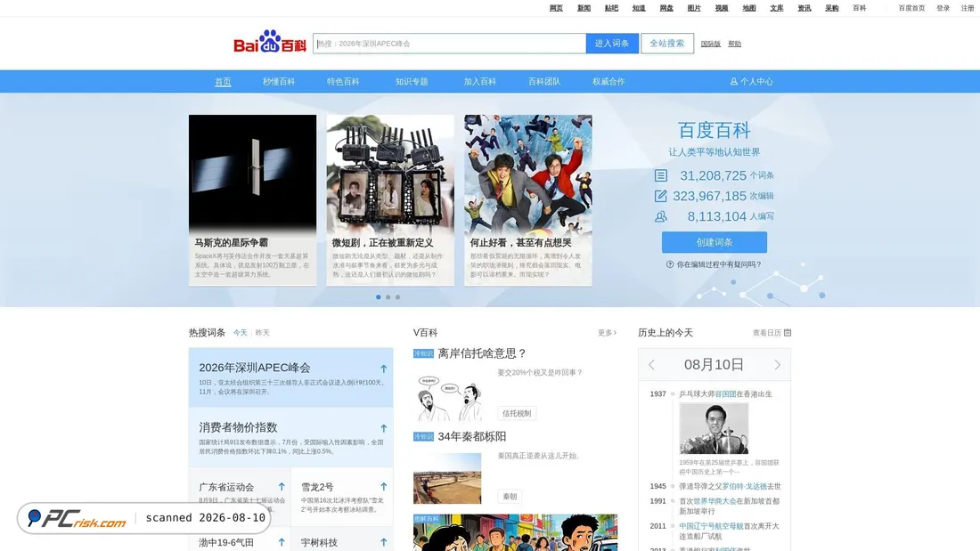Open the 国际版 link
980x551 pixels.
click(x=711, y=44)
